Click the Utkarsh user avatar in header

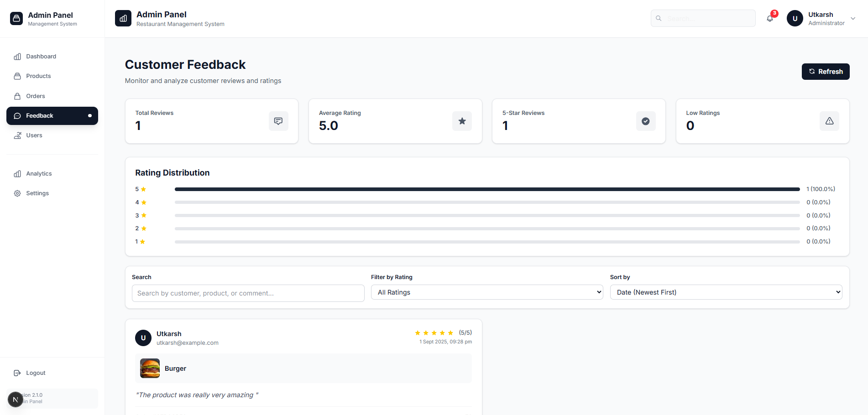pyautogui.click(x=795, y=19)
